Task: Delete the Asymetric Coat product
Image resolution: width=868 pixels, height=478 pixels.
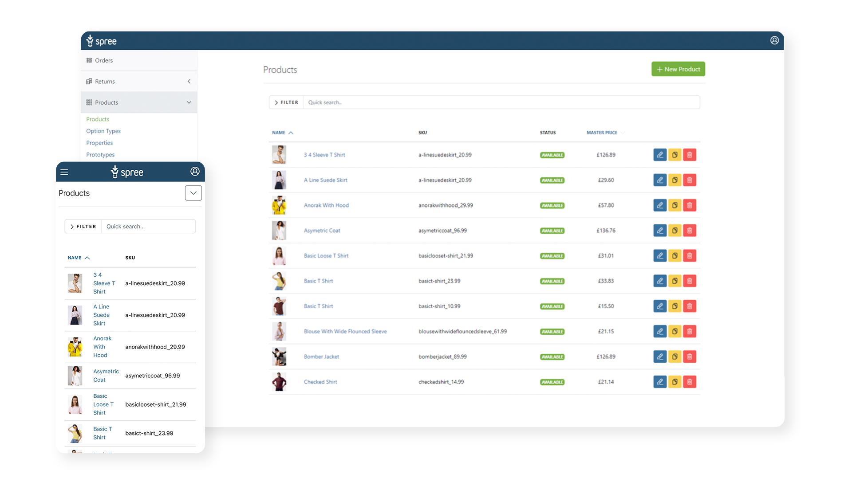Action: 690,231
